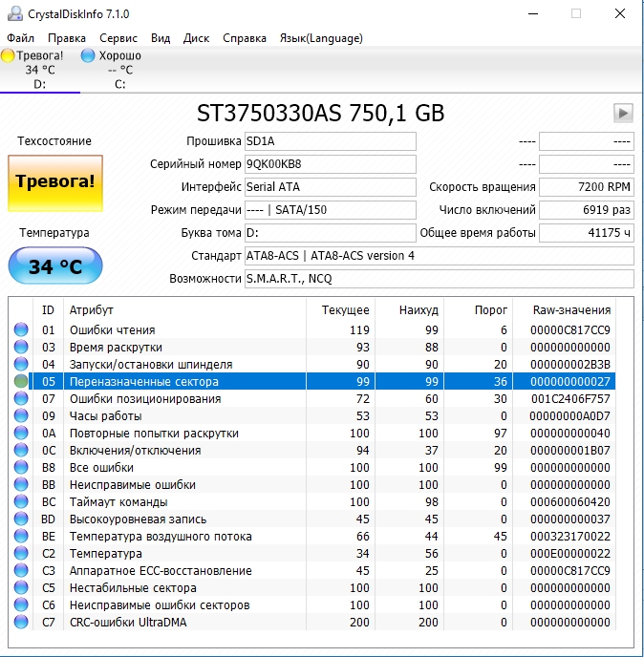Screen dimensions: 644x657
Task: Click the status icon for Включения/отключения row
Action: 21,450
